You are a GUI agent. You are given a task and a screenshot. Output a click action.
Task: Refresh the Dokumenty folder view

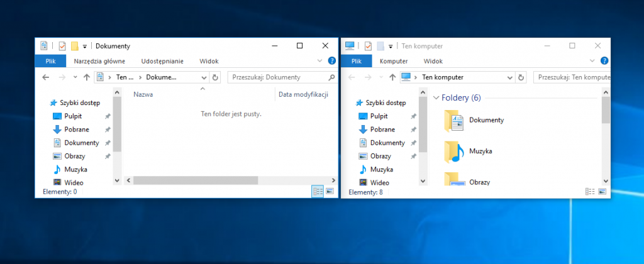click(215, 77)
